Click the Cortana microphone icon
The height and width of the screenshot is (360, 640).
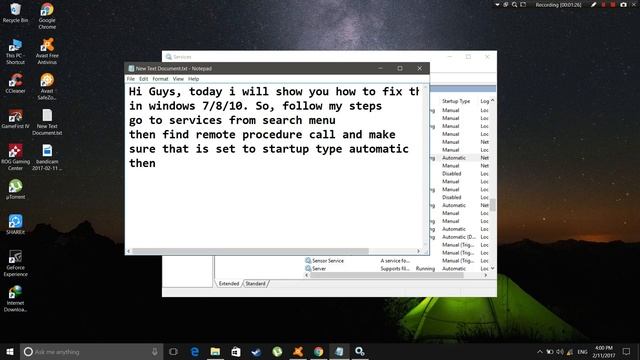(154, 351)
